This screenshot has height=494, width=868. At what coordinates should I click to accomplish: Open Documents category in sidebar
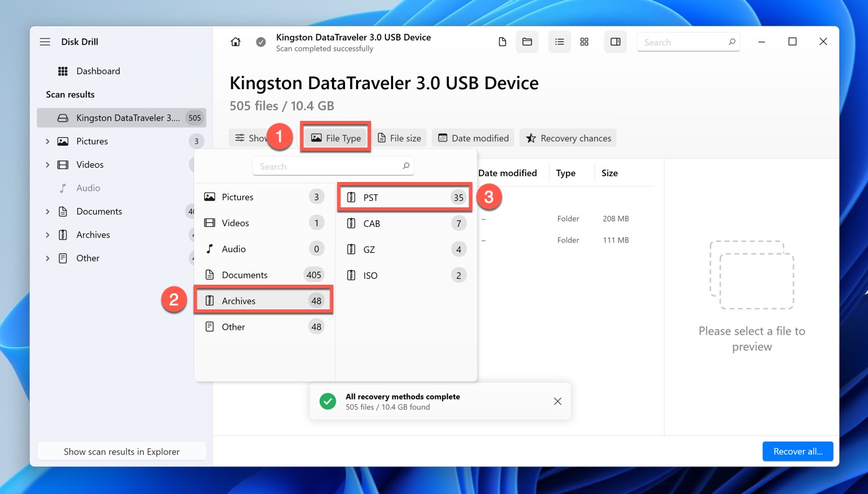click(99, 211)
